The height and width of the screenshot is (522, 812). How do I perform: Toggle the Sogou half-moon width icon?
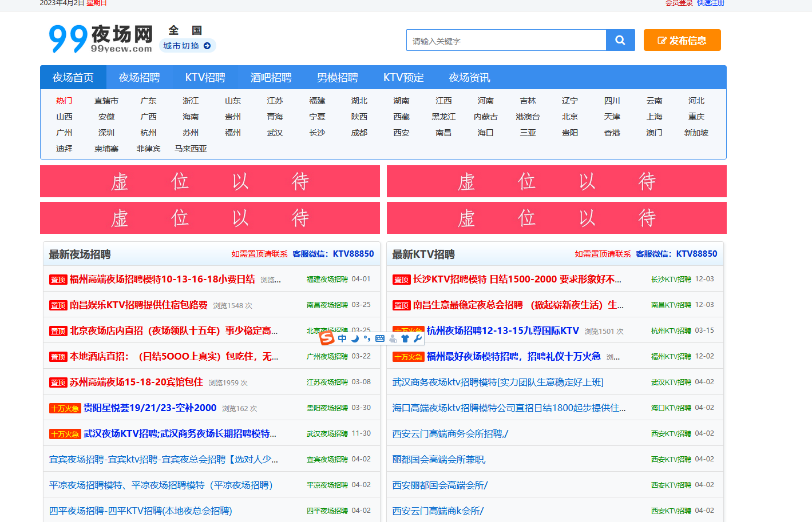[355, 338]
